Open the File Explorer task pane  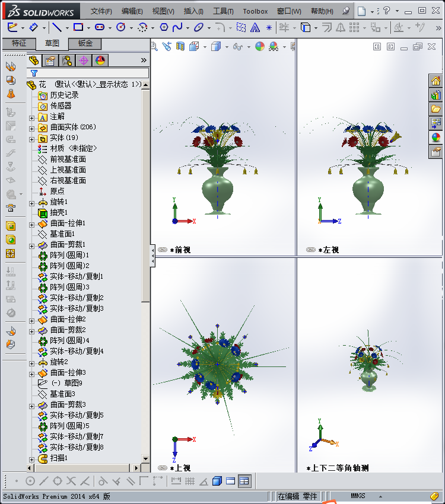(436, 109)
